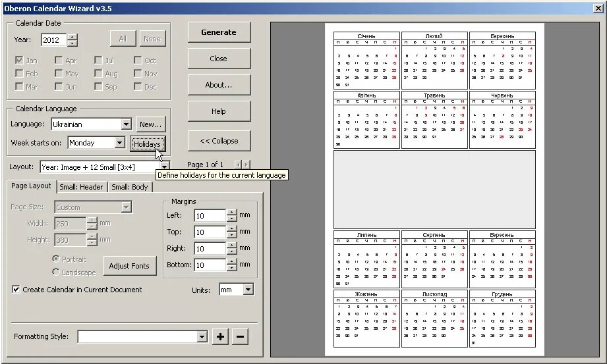This screenshot has height=364, width=607.
Task: Toggle the Oct month checkbox
Action: click(138, 60)
